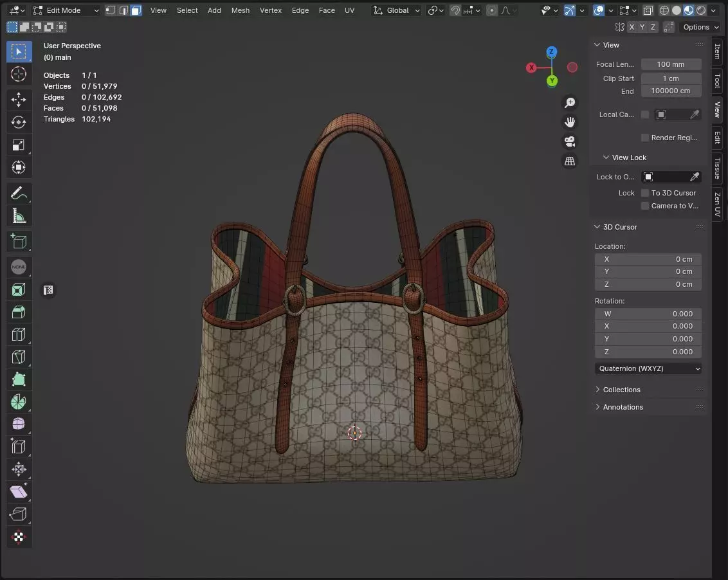Check the Render Region checkbox
Image resolution: width=728 pixels, height=580 pixels.
645,138
